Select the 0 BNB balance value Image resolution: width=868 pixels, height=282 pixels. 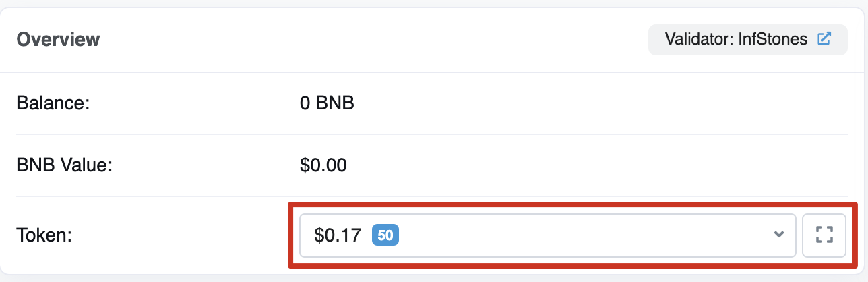click(x=327, y=103)
